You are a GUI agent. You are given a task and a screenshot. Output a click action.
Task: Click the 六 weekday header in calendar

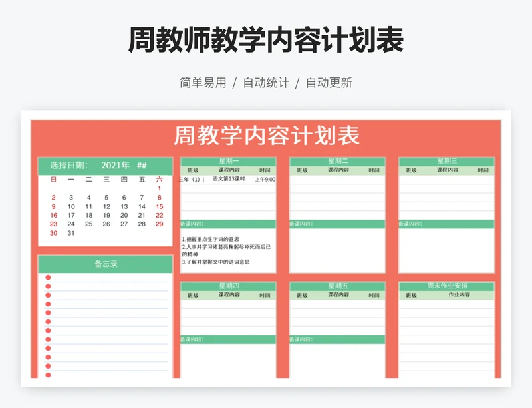159,179
